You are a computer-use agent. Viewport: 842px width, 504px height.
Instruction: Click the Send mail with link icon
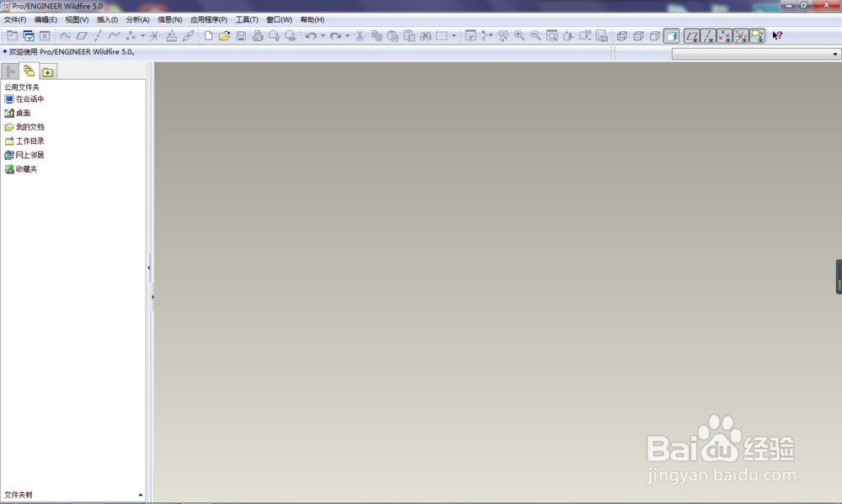[x=290, y=36]
